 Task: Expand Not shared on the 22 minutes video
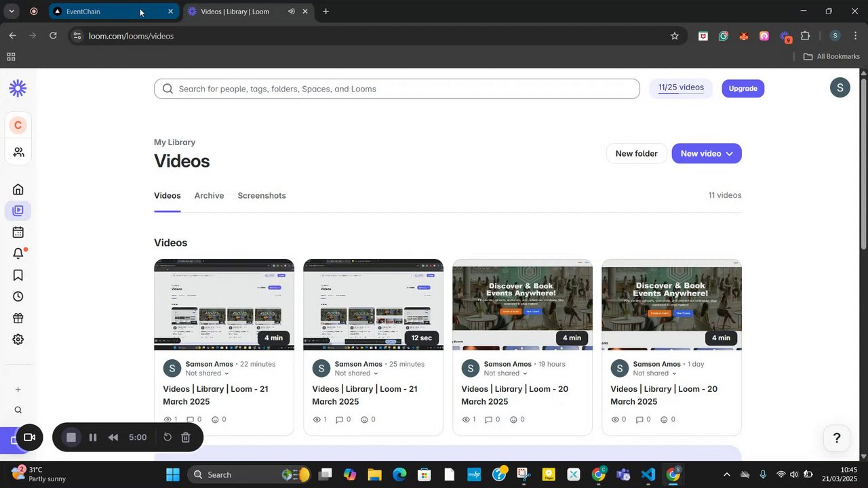[208, 373]
